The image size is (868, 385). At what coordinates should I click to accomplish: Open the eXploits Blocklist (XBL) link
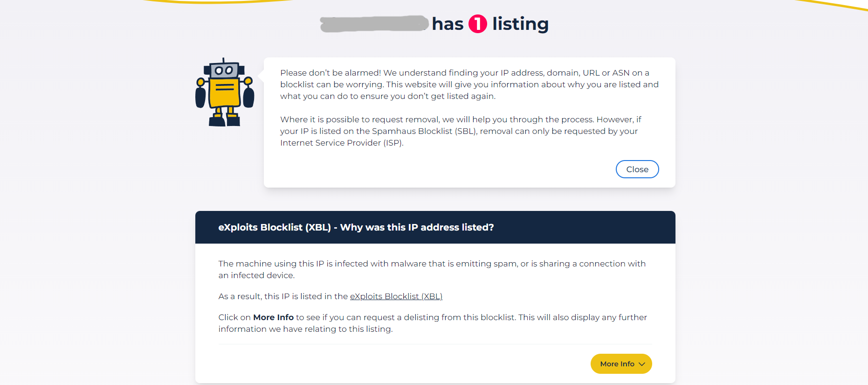[396, 296]
